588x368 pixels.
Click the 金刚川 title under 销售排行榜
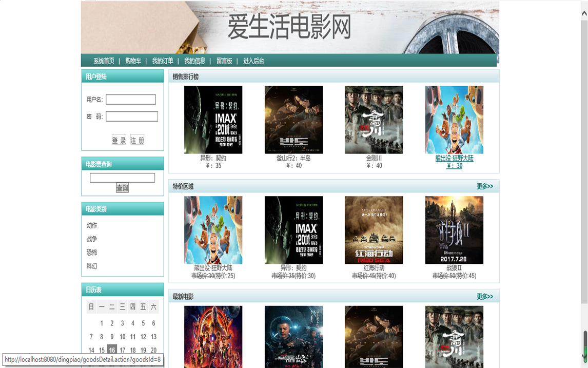374,158
